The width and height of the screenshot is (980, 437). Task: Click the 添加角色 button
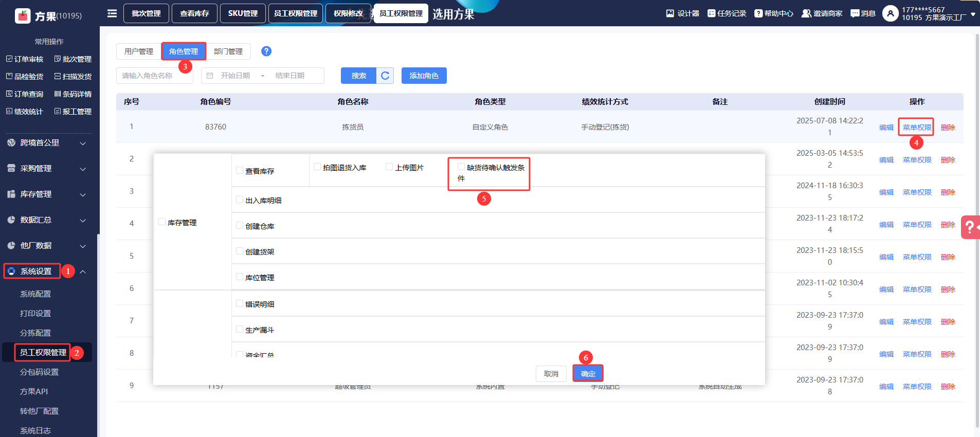tap(424, 76)
